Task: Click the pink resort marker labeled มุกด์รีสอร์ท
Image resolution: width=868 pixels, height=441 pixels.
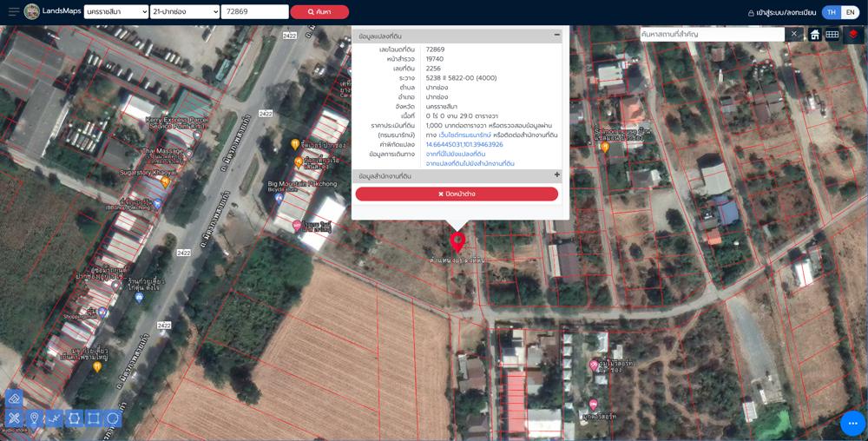Action: click(594, 405)
